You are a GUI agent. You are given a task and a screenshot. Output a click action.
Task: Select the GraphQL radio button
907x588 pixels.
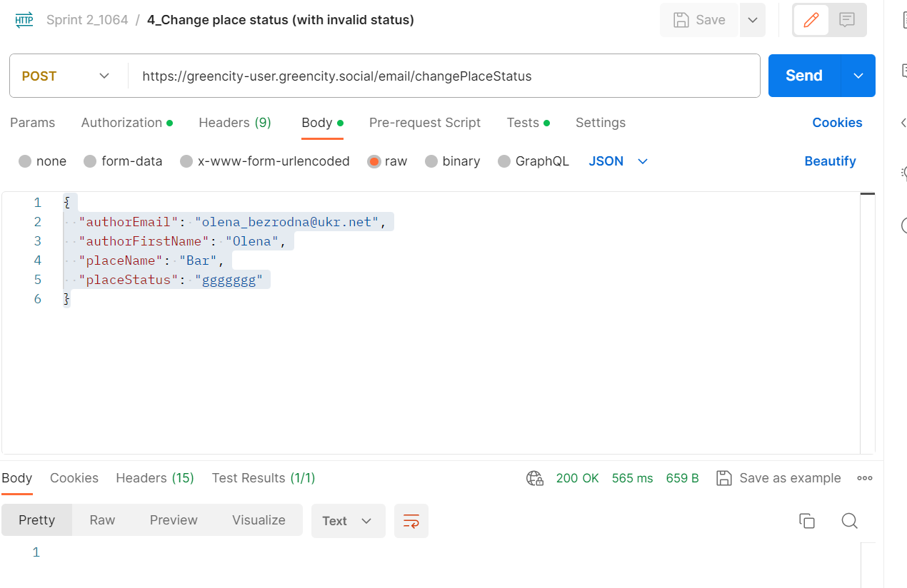504,161
